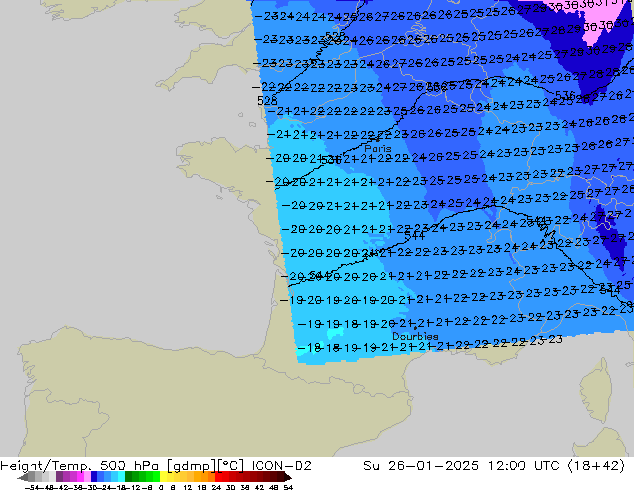Select the ICON-D2 model name in the title
This screenshot has width=634, height=490.
click(281, 466)
